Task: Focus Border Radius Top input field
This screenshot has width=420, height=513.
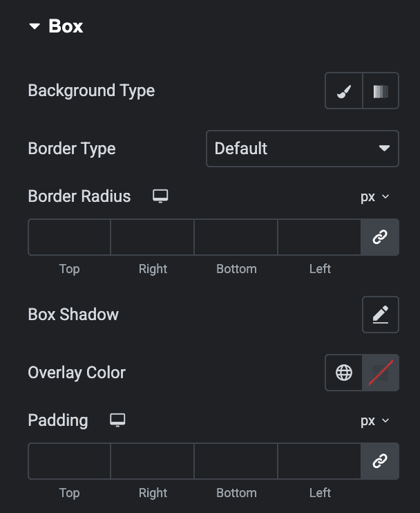Action: (69, 237)
